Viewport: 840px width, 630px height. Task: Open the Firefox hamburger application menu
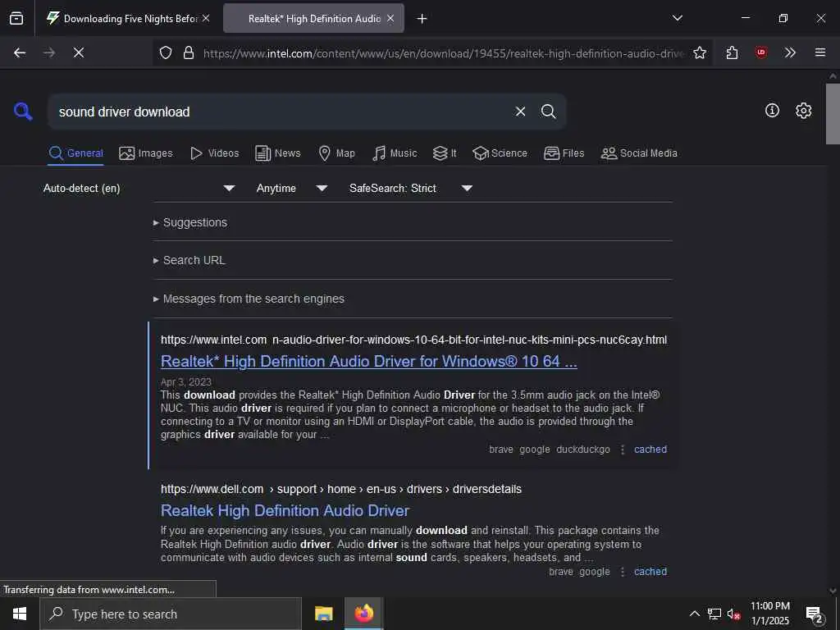[820, 52]
